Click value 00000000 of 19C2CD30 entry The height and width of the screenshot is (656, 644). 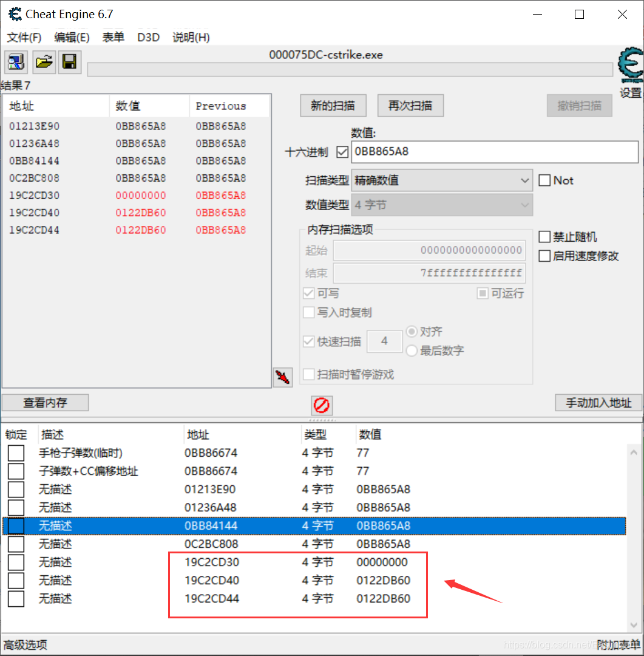click(x=382, y=562)
